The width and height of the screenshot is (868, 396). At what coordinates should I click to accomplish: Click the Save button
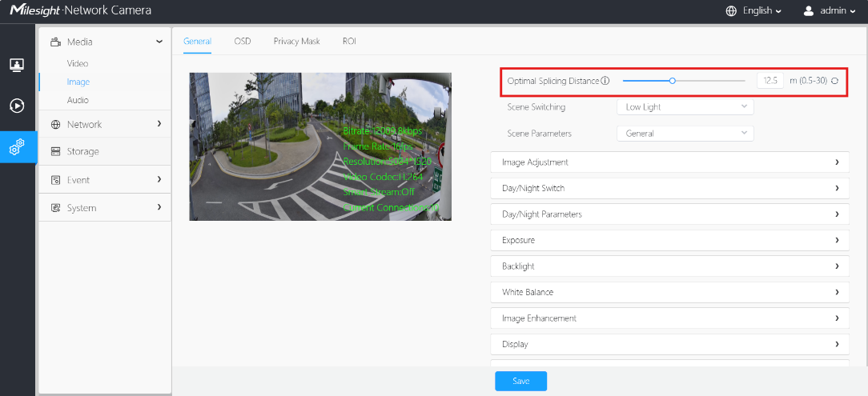pos(521,381)
